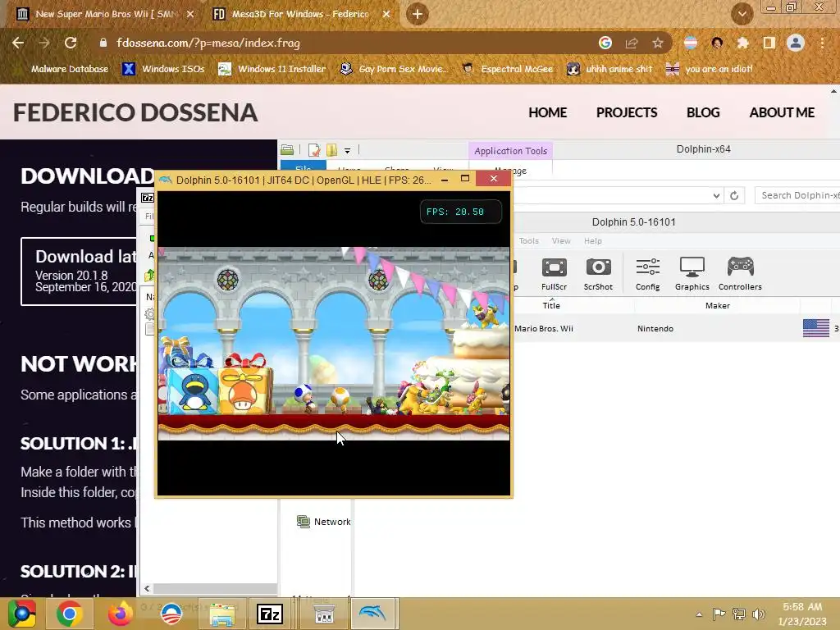Click the Action Center flag tray icon

coord(719,614)
